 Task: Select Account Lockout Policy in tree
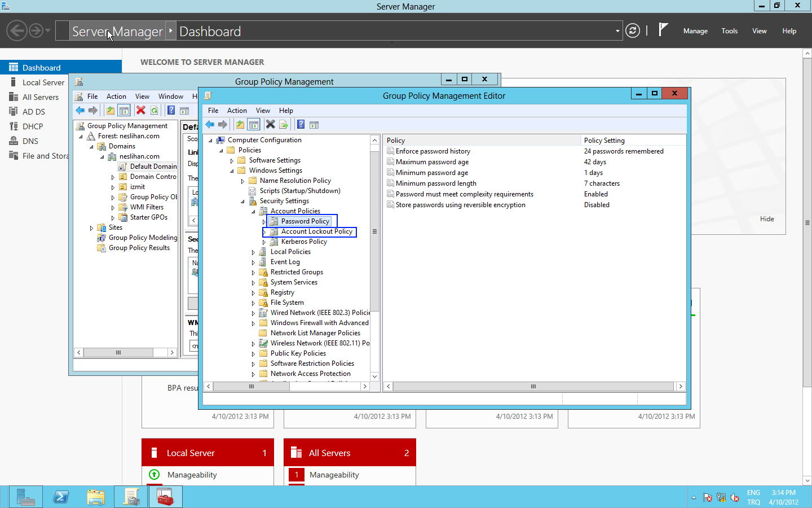[316, 231]
